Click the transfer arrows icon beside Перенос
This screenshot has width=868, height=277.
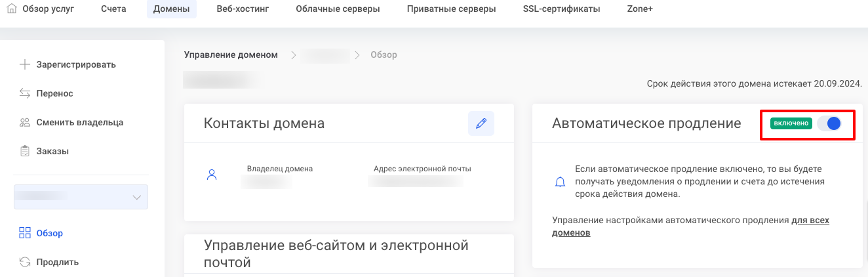25,93
